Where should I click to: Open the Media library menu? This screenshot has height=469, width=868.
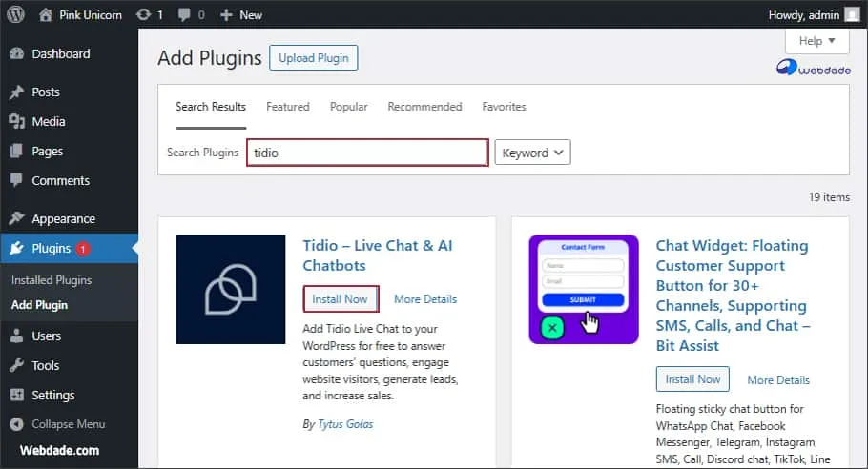[48, 121]
